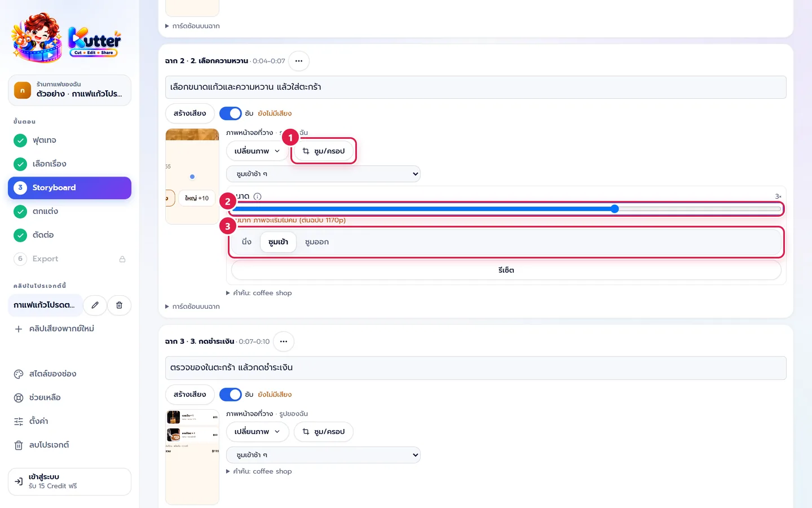
Task: Open ตั้งค่า settings sliders icon
Action: point(31,421)
